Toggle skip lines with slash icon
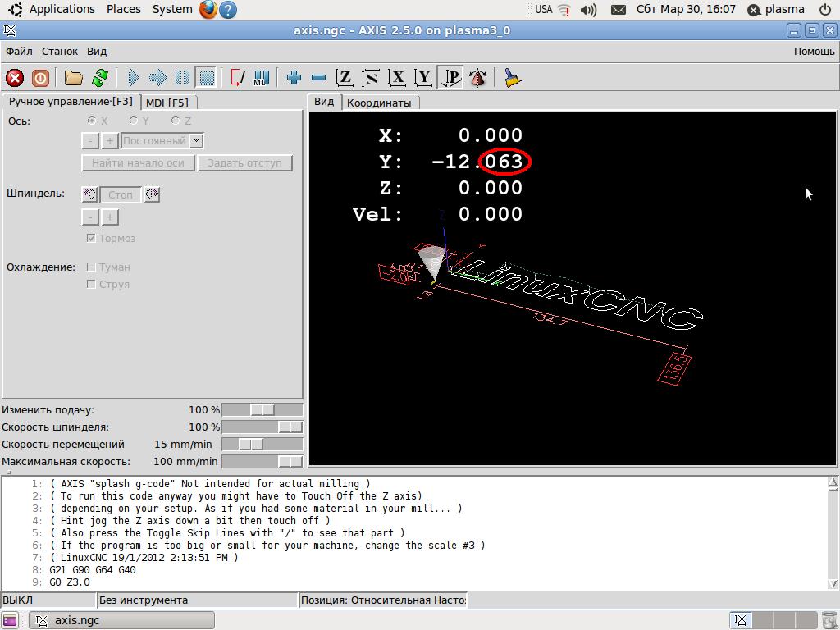The height and width of the screenshot is (630, 840). 237,78
